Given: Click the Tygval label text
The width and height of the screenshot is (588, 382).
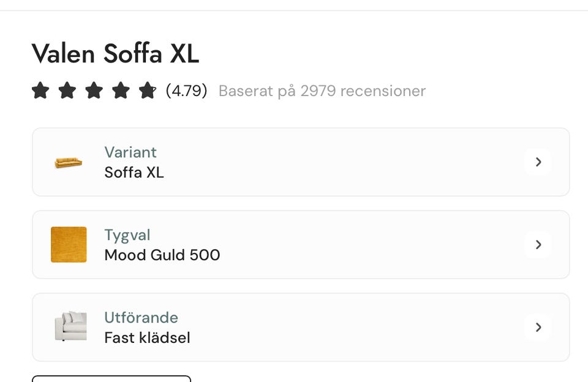Looking at the screenshot, I should tap(127, 235).
